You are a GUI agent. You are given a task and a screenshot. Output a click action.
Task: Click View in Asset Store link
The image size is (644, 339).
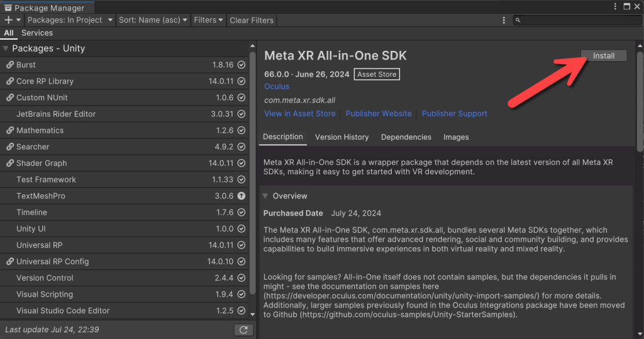299,113
